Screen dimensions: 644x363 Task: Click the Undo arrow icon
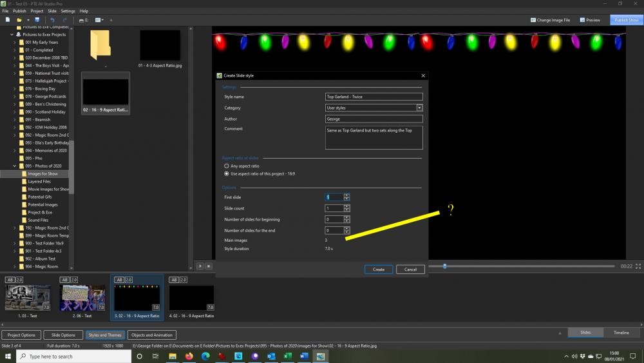click(52, 20)
